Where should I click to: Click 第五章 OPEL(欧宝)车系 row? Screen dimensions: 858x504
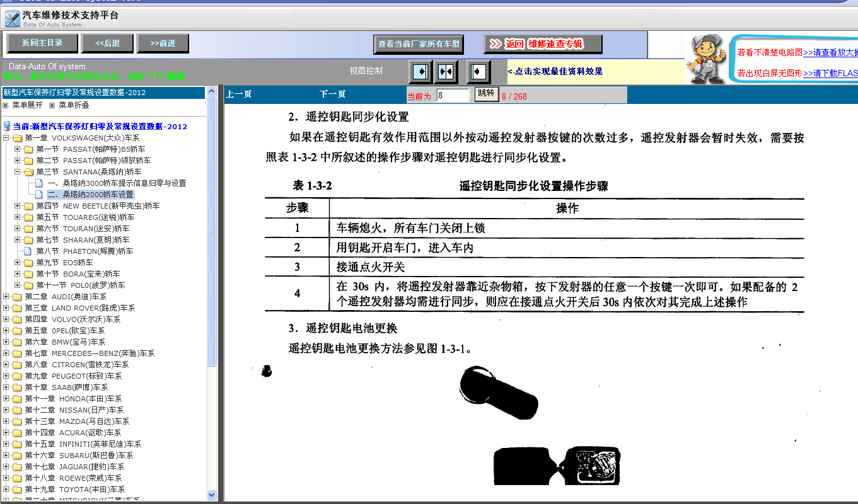tap(64, 331)
